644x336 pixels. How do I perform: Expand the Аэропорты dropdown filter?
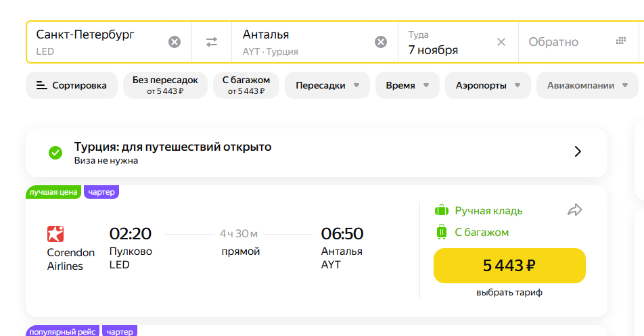[488, 85]
